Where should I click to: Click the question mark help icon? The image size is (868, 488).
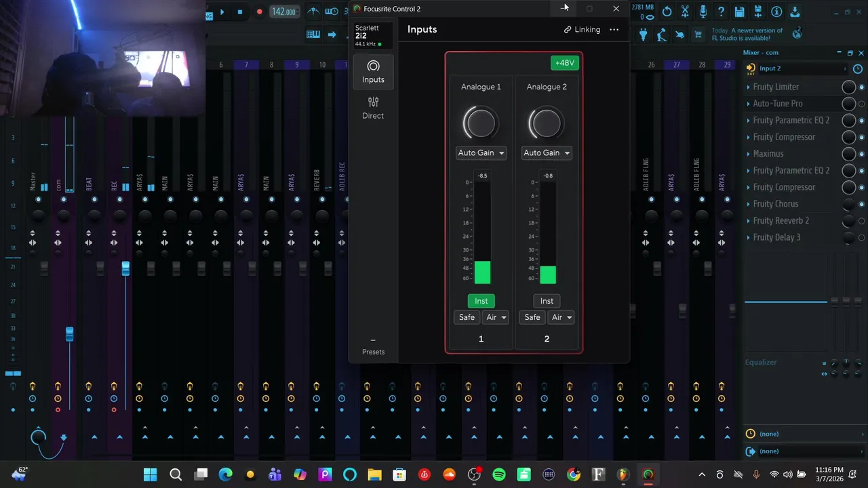(722, 12)
